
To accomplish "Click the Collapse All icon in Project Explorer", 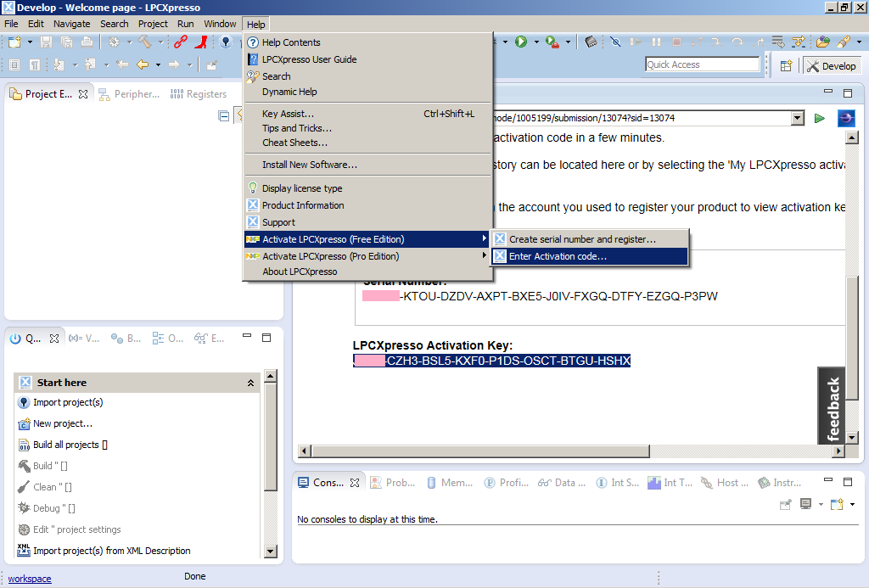I will tap(224, 116).
